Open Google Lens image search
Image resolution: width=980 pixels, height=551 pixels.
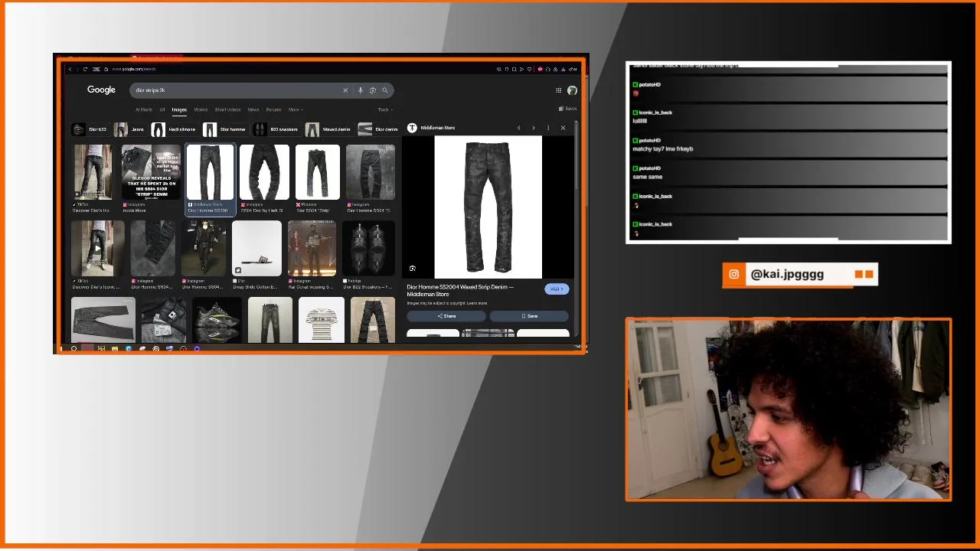pyautogui.click(x=373, y=90)
